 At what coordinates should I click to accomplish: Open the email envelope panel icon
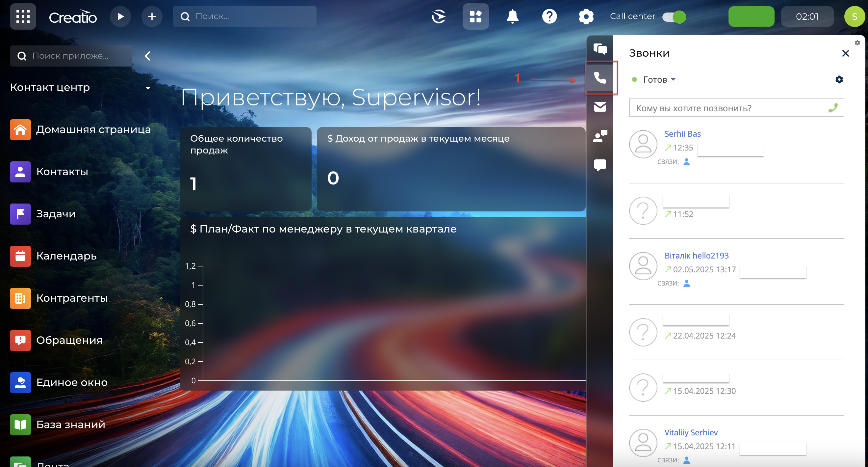[x=600, y=107]
